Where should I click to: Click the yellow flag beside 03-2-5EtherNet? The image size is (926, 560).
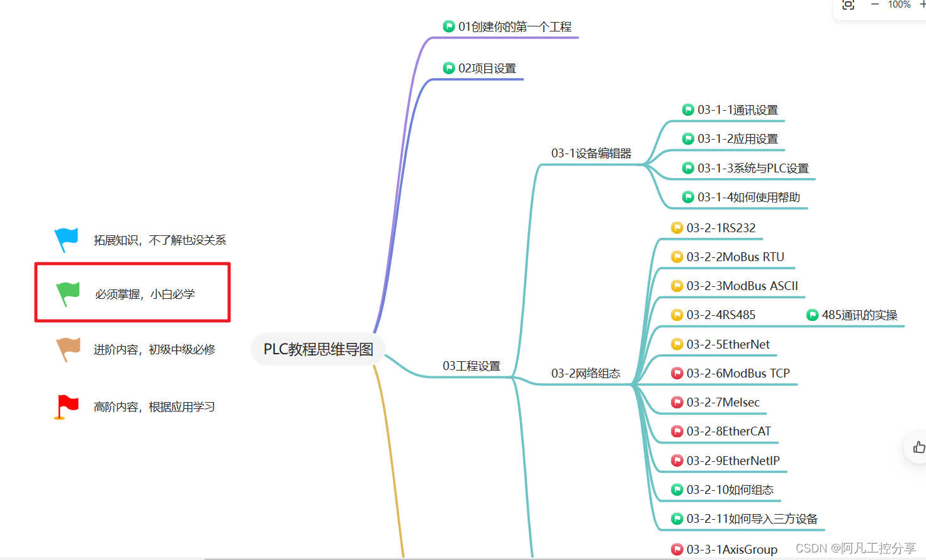[677, 344]
